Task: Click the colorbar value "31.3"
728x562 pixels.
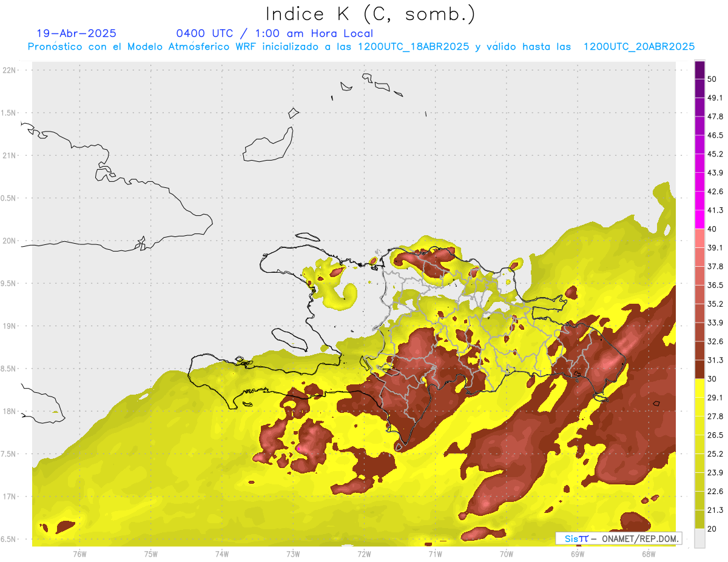Action: point(715,360)
